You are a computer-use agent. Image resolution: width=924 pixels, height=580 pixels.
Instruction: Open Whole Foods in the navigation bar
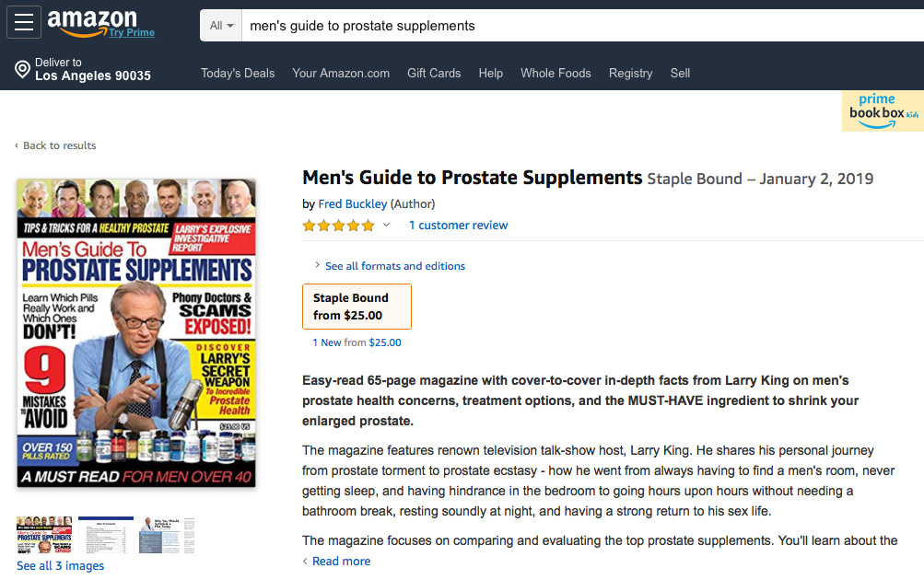(556, 73)
